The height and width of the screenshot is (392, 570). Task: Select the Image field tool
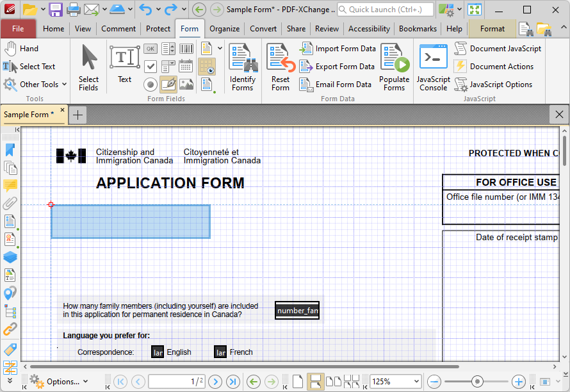pos(186,84)
